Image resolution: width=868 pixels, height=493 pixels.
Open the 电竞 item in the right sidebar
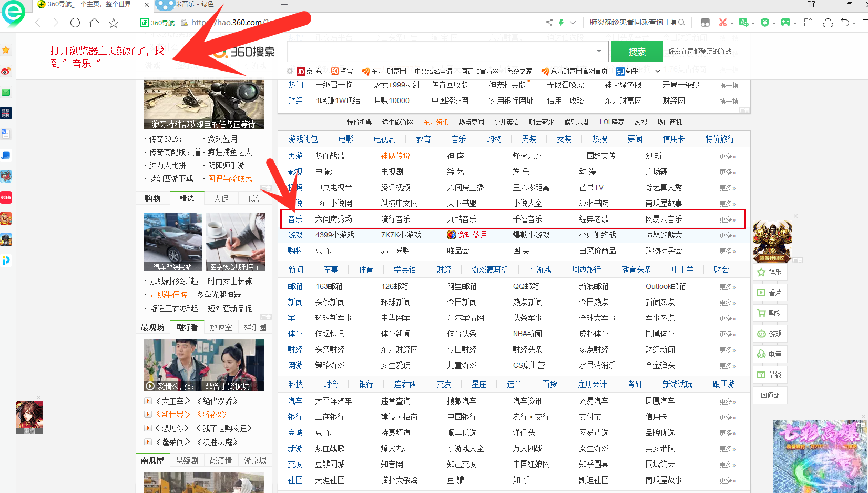click(x=770, y=354)
